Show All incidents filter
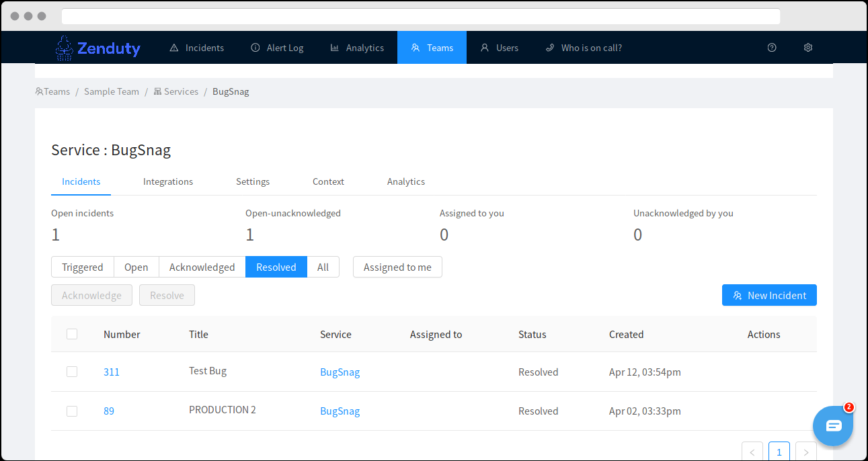Image resolution: width=868 pixels, height=461 pixels. (x=323, y=267)
